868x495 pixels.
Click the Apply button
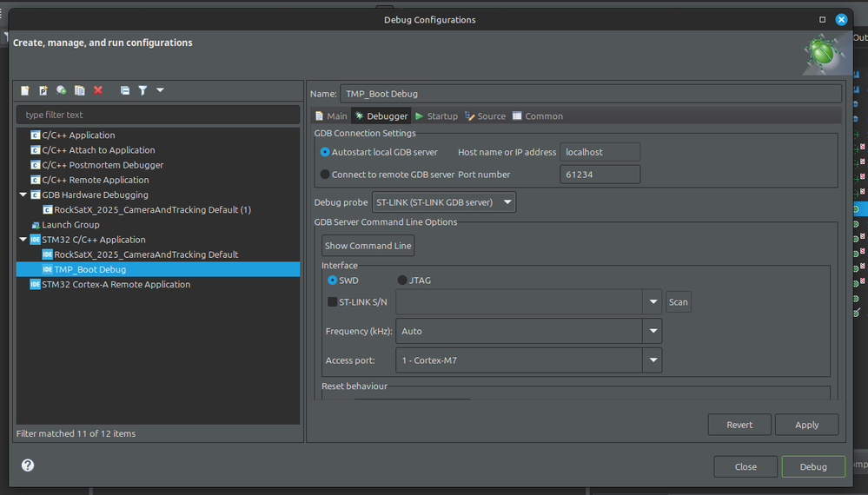click(x=806, y=425)
